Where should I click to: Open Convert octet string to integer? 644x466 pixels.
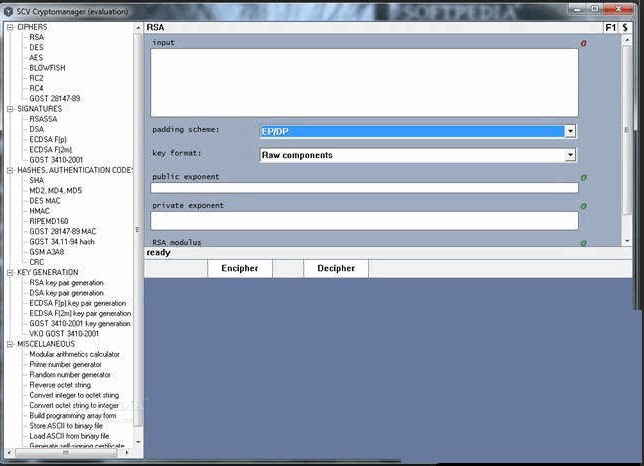pos(74,406)
